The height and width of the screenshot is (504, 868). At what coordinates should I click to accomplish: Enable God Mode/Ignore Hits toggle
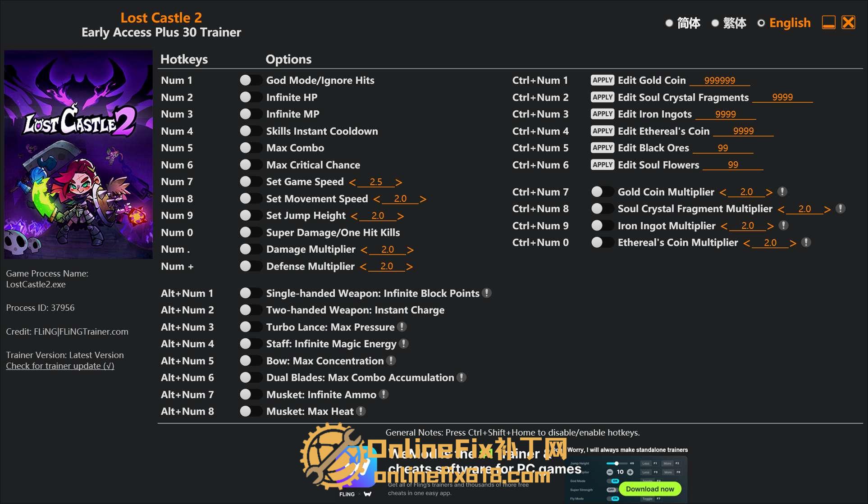coord(251,80)
